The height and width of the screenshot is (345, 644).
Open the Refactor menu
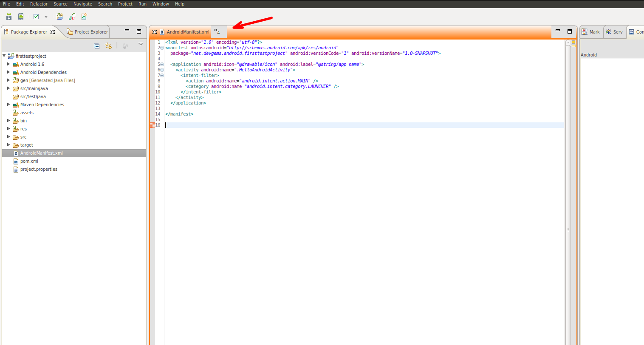tap(39, 4)
